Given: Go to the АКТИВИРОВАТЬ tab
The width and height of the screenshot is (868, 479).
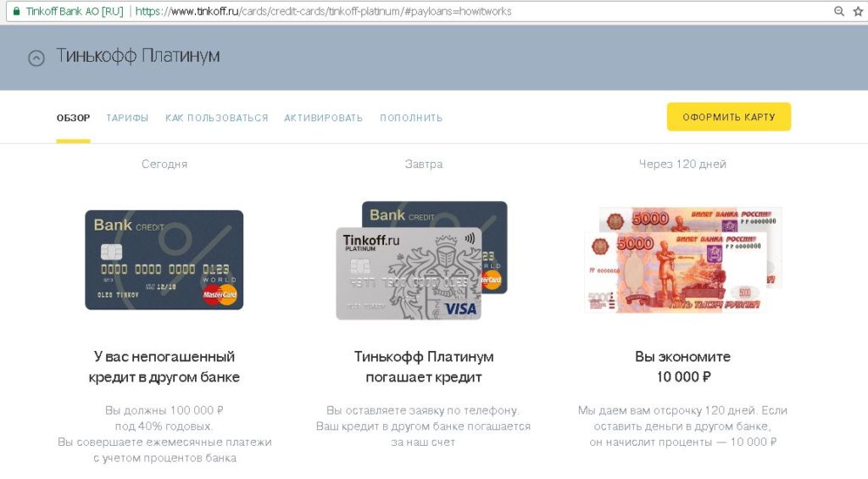Looking at the screenshot, I should [324, 118].
